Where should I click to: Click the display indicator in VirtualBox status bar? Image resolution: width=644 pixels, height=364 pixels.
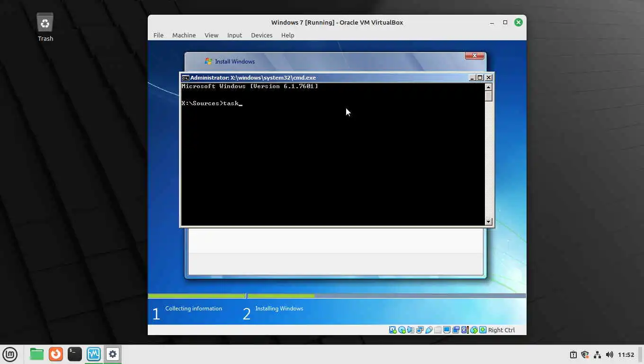coord(447,330)
